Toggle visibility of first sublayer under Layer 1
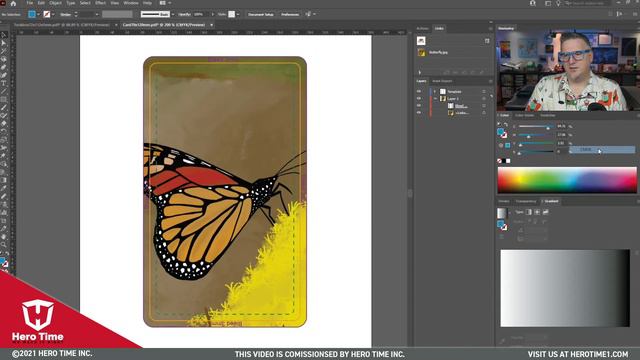 (x=419, y=106)
